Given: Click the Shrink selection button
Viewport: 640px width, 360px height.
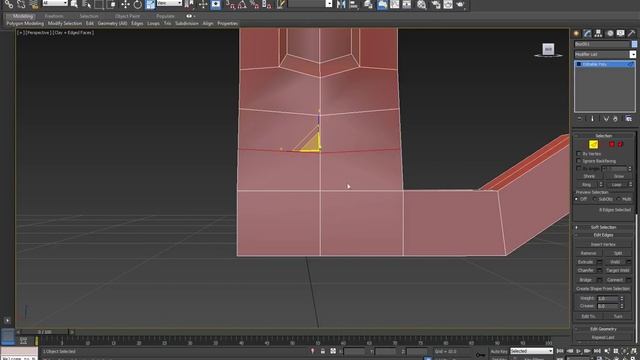Looking at the screenshot, I should (589, 176).
